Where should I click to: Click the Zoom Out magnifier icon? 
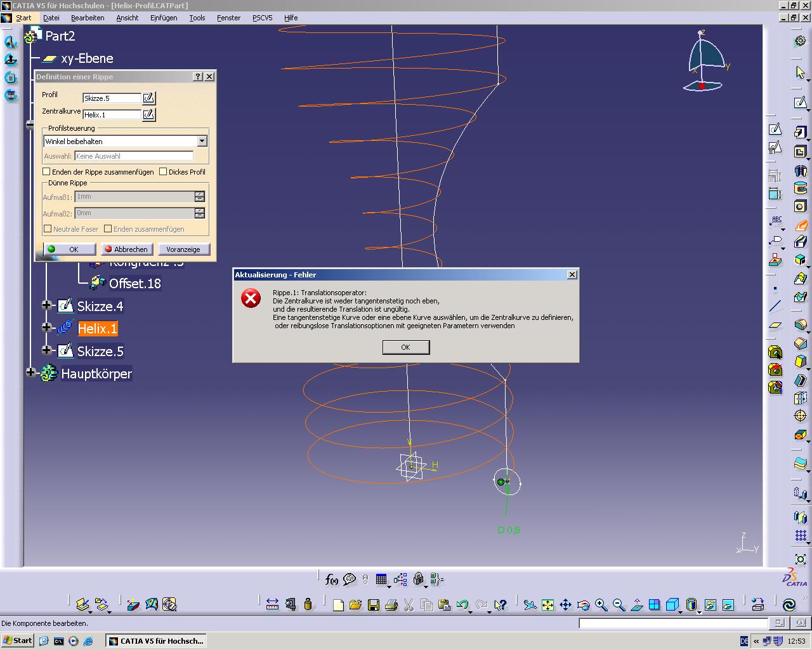click(x=619, y=605)
